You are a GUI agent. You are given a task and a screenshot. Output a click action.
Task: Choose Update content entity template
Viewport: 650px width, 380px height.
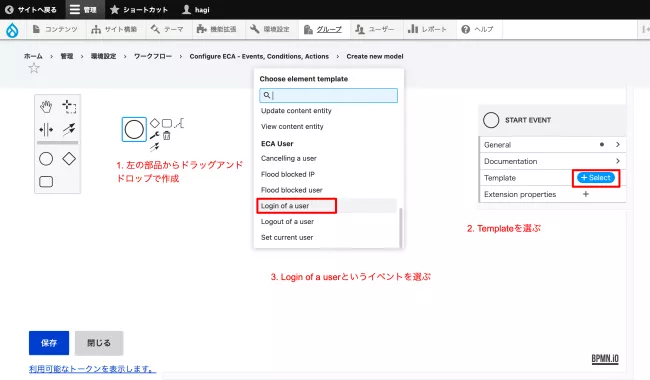click(x=296, y=111)
